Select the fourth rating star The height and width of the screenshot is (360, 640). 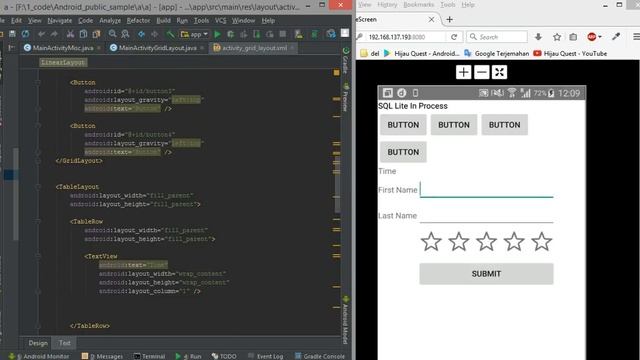tap(514, 241)
